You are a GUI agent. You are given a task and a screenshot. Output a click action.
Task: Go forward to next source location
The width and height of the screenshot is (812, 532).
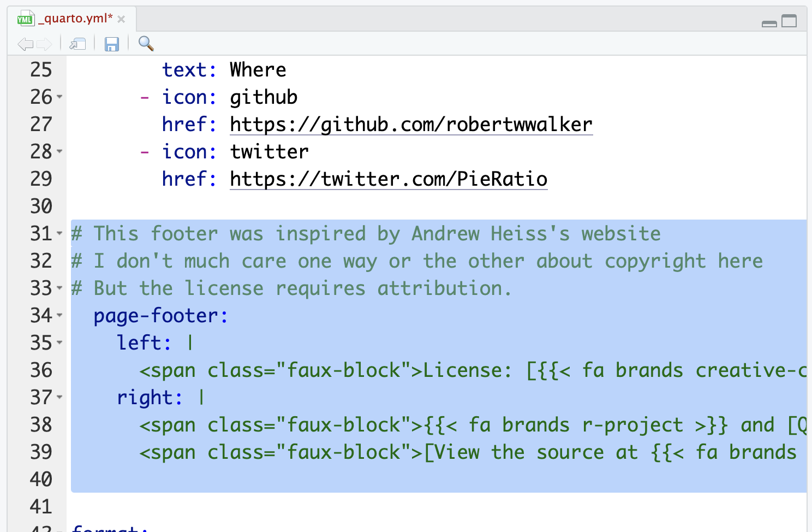45,44
